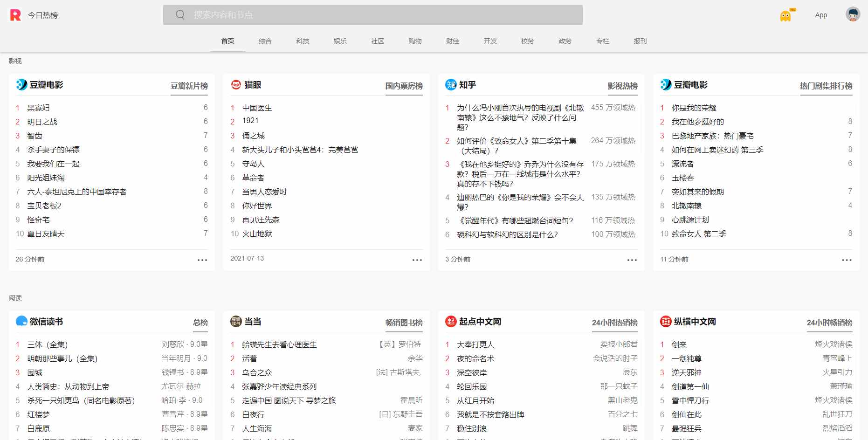
Task: Click the 微信读书 logo icon
Action: (21, 321)
